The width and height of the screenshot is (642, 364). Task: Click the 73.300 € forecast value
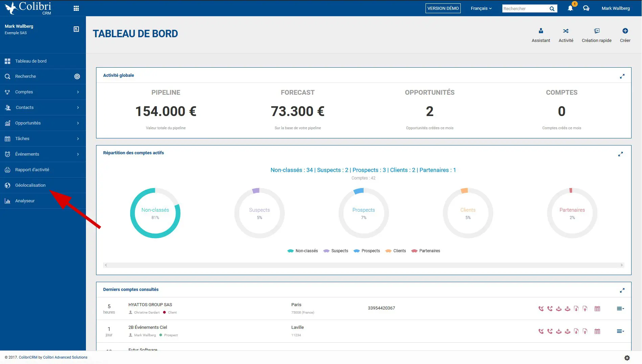click(x=298, y=111)
